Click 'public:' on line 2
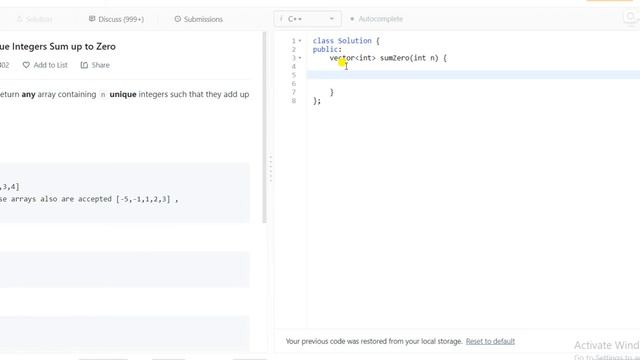This screenshot has height=360, width=640. click(327, 49)
